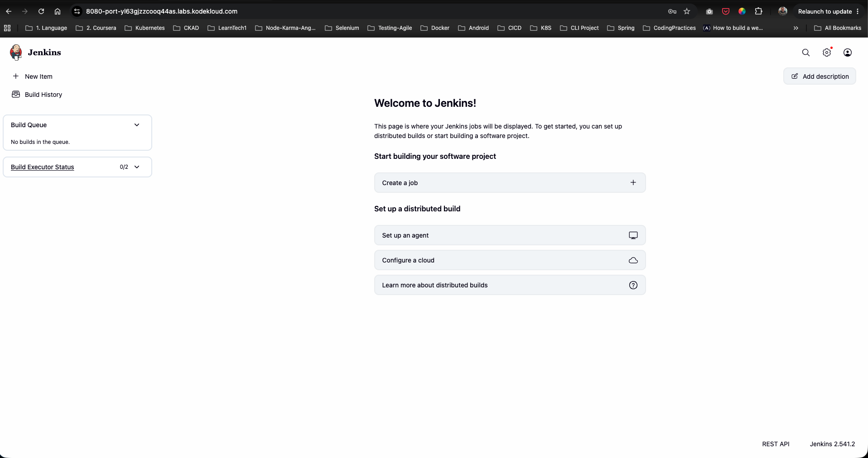
Task: Go forward with browser forward arrow
Action: coord(25,11)
